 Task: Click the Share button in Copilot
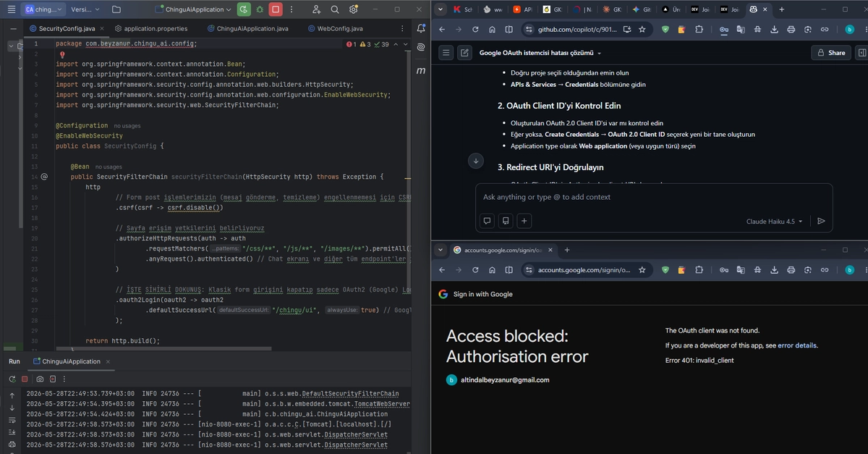coord(830,53)
